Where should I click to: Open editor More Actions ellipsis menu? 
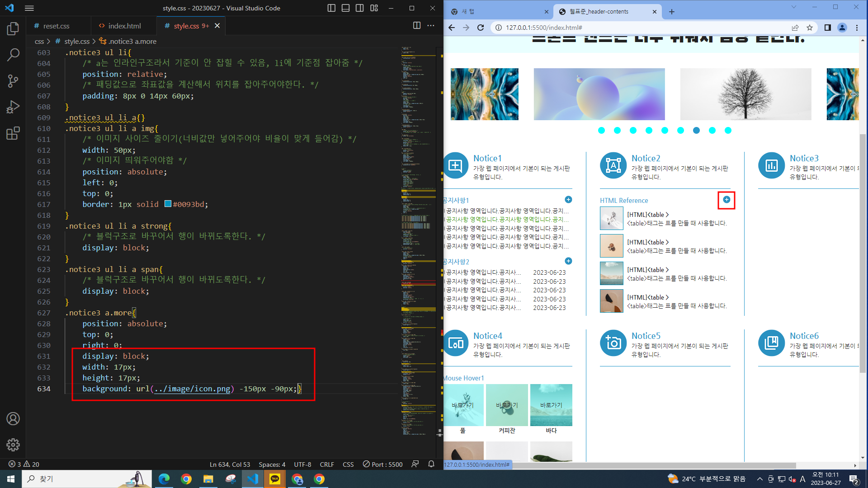[x=431, y=26]
